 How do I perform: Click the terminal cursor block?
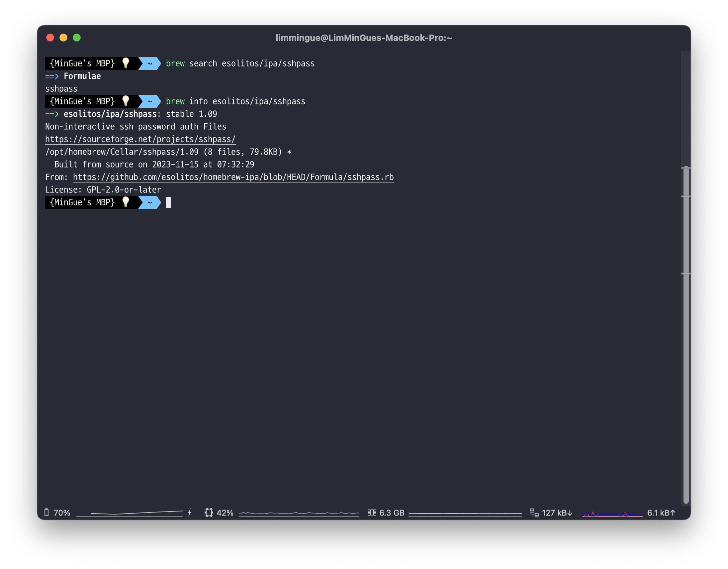tap(168, 202)
